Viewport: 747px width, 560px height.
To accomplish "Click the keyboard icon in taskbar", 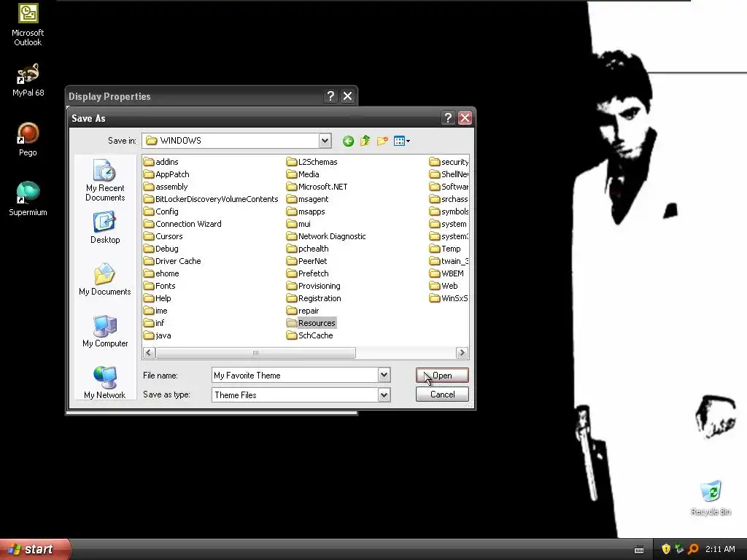I will (639, 550).
